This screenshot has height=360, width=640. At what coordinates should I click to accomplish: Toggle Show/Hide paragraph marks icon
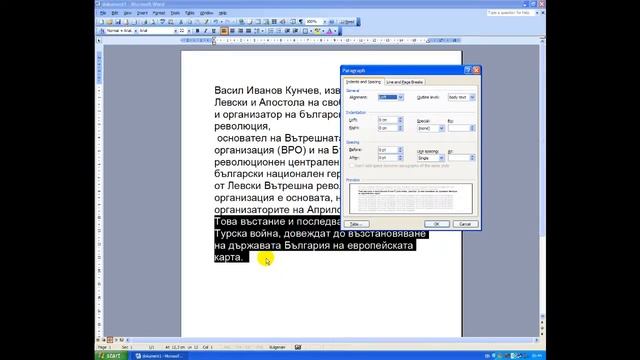301,22
